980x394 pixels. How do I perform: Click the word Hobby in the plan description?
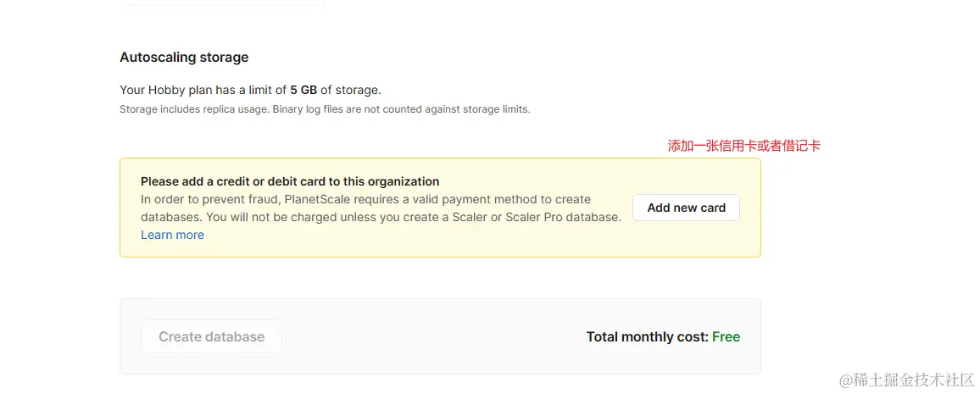[166, 90]
